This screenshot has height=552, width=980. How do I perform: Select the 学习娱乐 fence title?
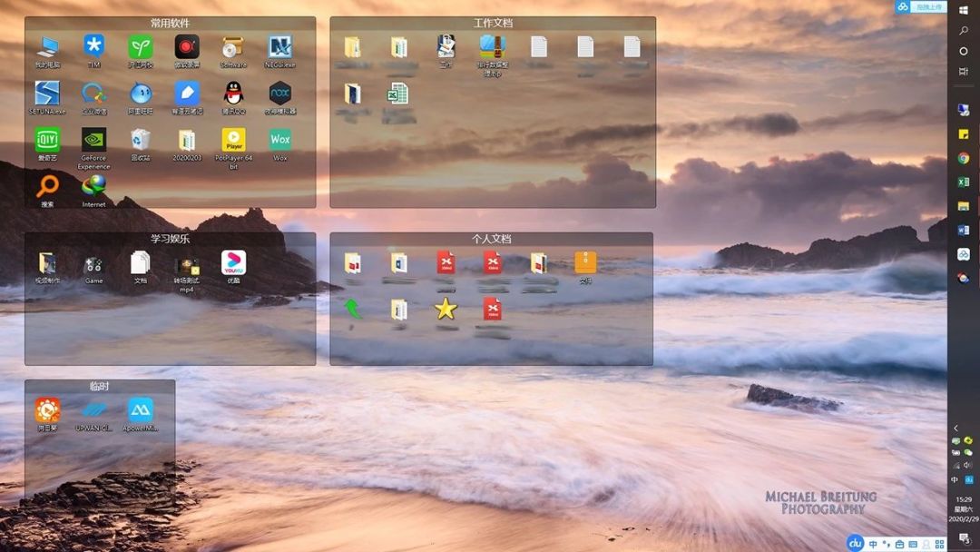(x=170, y=239)
